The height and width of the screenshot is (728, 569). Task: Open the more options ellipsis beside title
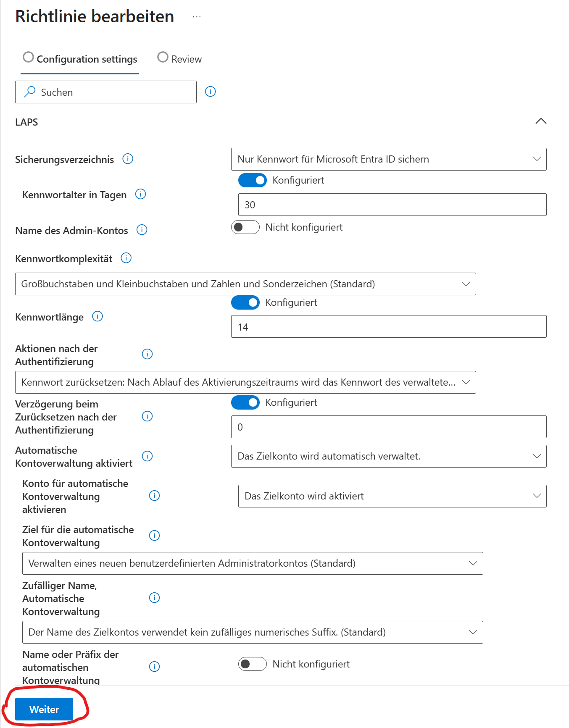[197, 17]
